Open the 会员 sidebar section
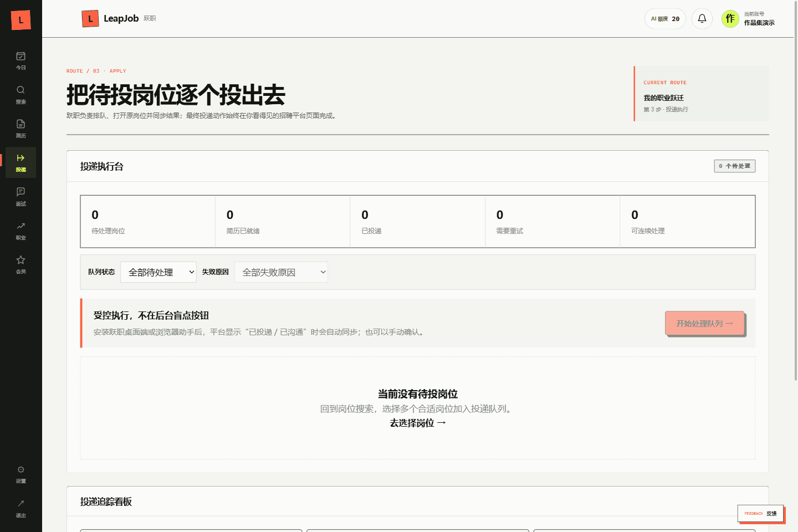 pos(21,264)
